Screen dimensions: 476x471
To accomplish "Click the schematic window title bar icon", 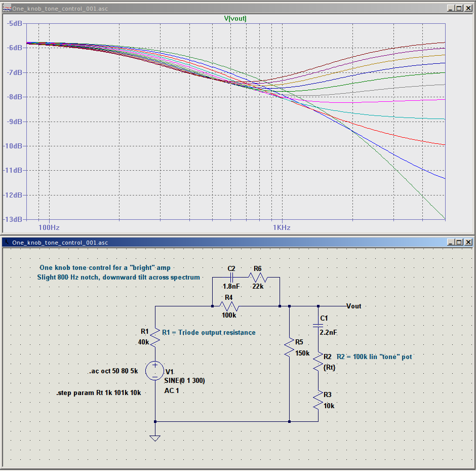I will 7,242.
